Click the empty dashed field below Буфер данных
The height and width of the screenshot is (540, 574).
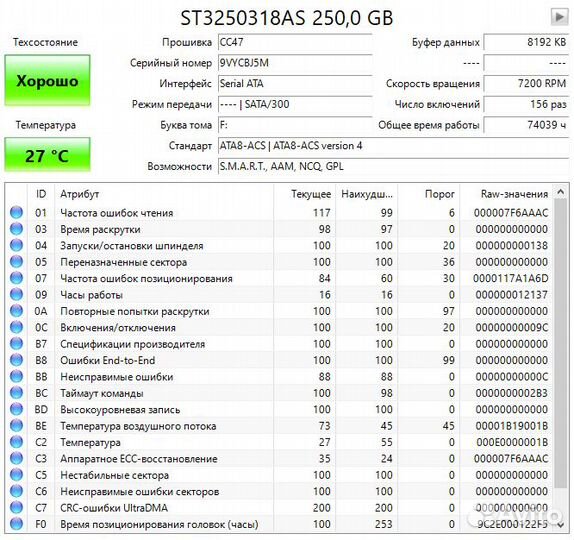coord(526,63)
